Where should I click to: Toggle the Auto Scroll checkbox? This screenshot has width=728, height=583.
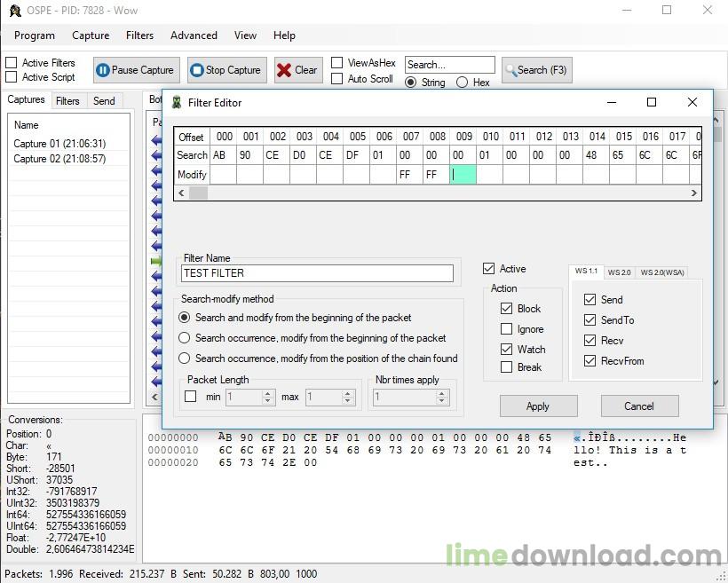[337, 78]
